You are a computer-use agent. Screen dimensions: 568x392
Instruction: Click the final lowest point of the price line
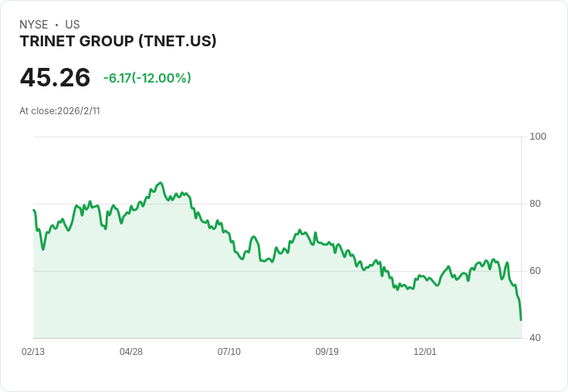pos(521,319)
